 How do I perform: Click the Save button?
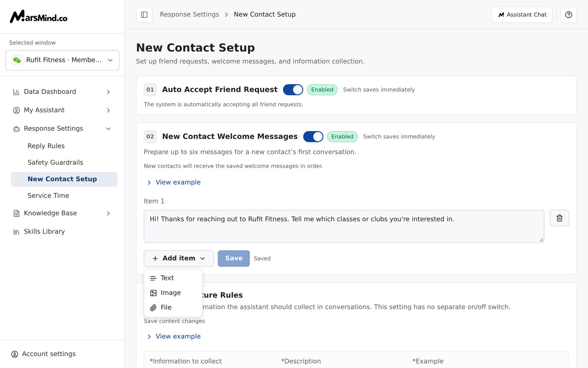234,258
